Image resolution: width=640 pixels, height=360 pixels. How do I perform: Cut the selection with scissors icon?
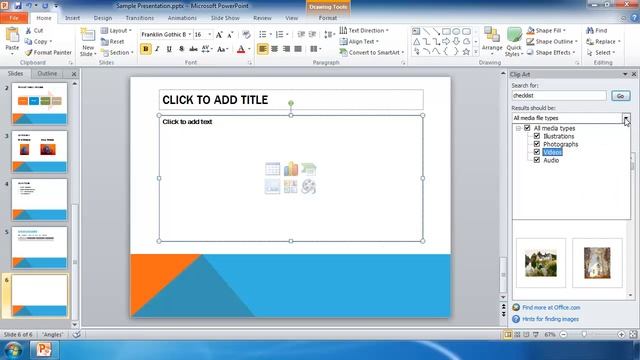[34, 31]
